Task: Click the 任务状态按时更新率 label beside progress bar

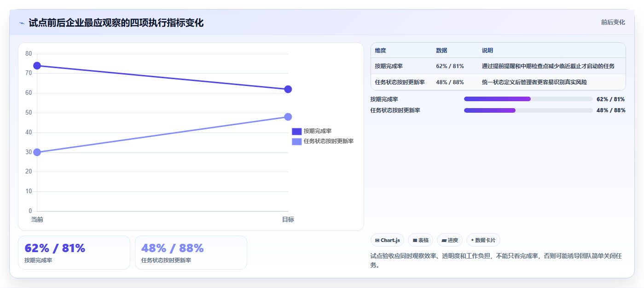Action: pos(395,110)
